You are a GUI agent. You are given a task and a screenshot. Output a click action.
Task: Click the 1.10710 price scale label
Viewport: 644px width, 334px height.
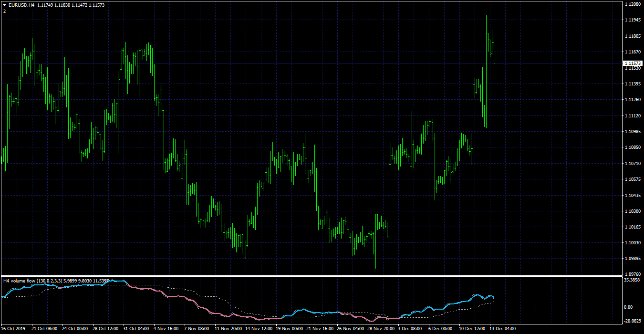(x=632, y=163)
